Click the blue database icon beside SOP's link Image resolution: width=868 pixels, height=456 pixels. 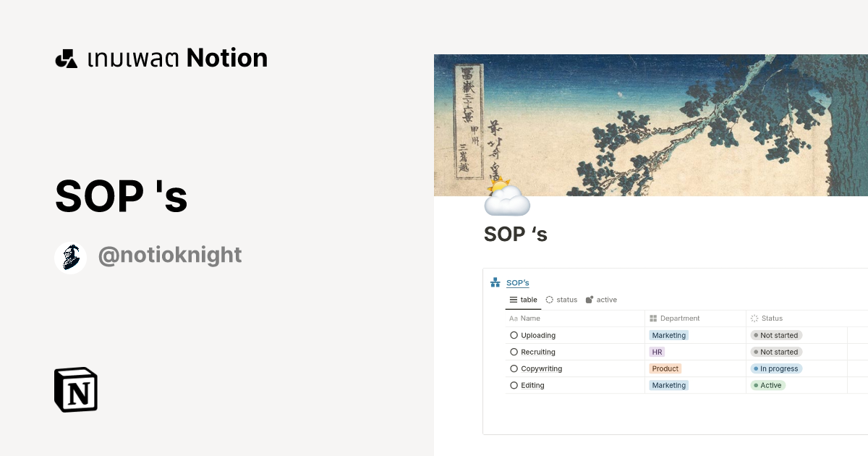click(495, 282)
